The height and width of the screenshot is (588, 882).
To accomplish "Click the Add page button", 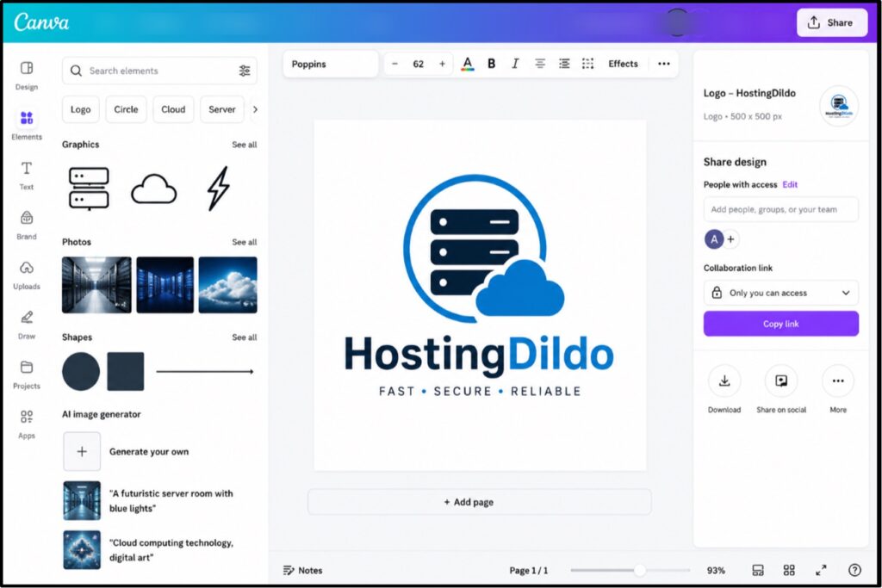I will click(x=479, y=502).
